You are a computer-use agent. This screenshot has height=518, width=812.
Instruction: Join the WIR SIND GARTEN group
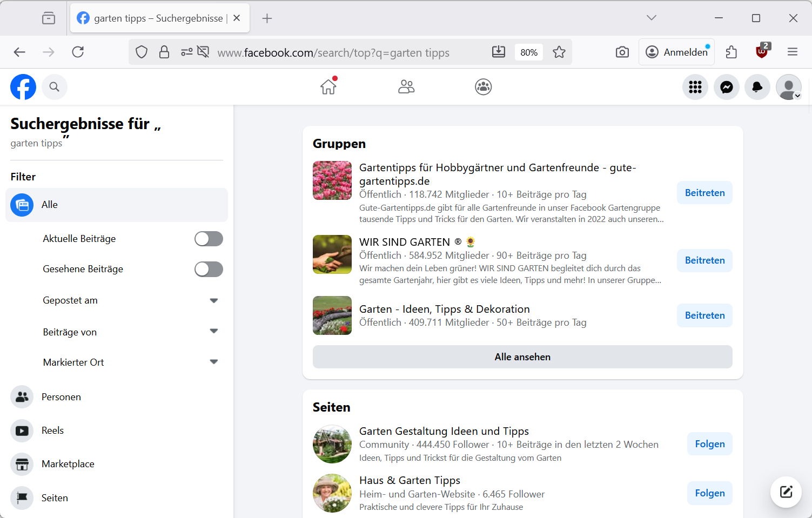pyautogui.click(x=704, y=260)
